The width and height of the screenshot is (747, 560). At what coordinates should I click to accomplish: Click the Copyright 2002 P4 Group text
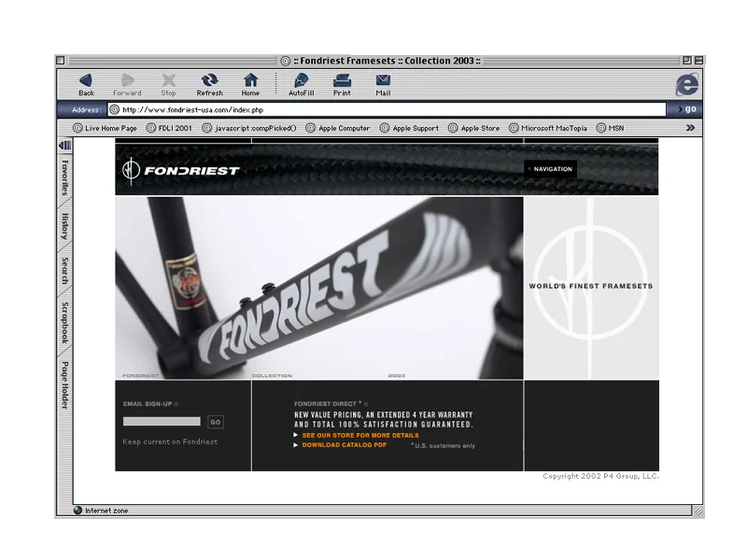click(600, 476)
